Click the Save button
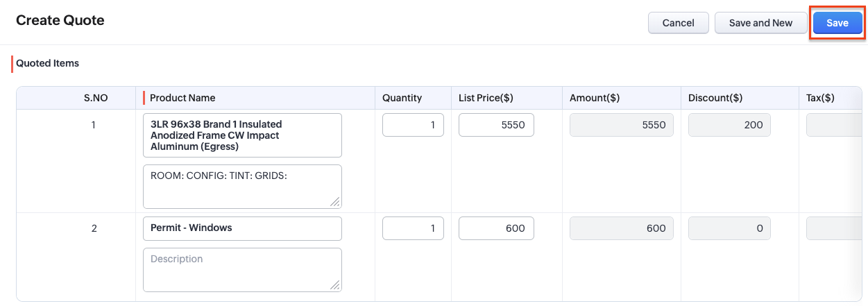The width and height of the screenshot is (868, 306). [x=837, y=23]
